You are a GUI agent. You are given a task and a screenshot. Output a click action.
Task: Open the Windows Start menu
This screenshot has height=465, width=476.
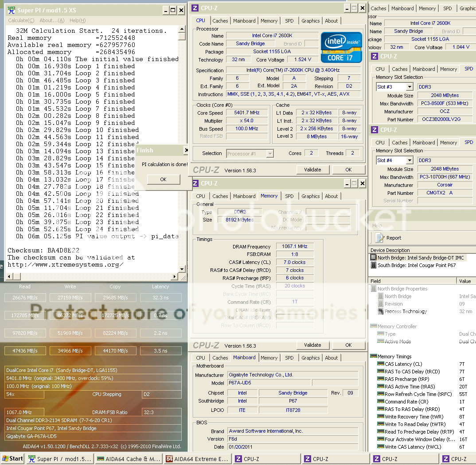pos(12,459)
